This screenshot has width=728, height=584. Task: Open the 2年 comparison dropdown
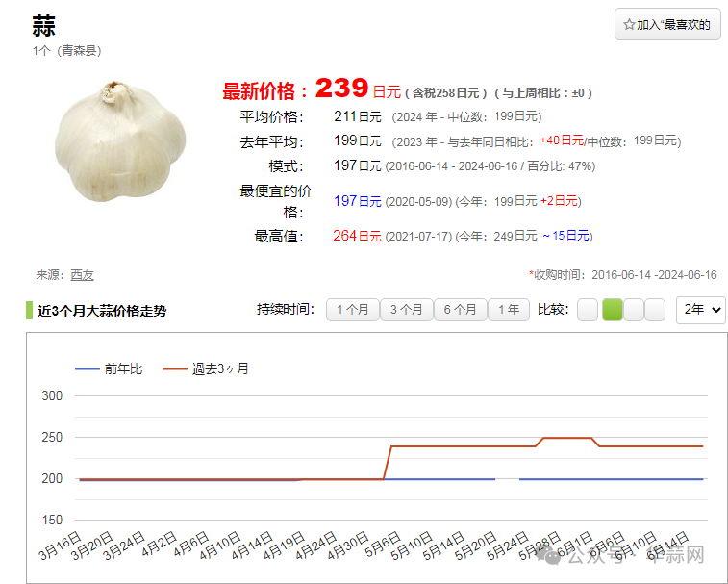(701, 310)
